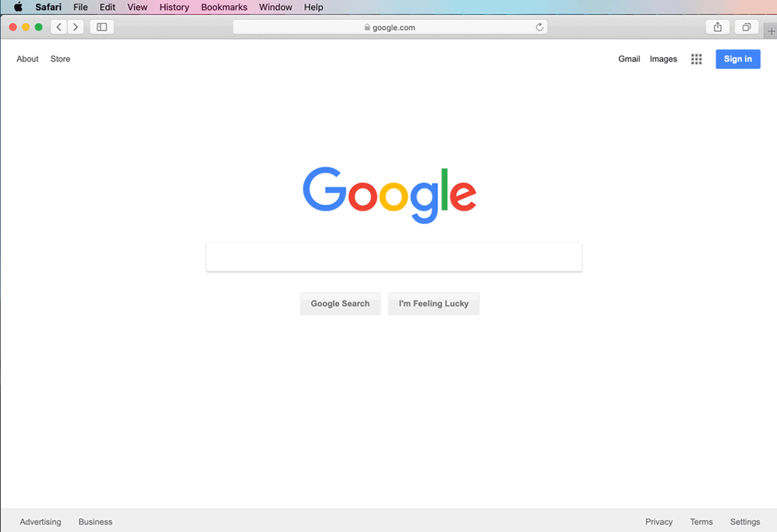This screenshot has width=777, height=532.
Task: Open the Bookmarks menu
Action: click(x=224, y=7)
